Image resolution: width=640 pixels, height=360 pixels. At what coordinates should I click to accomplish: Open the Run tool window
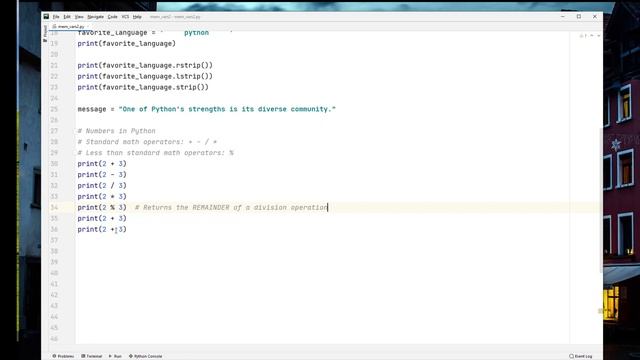tap(115, 356)
